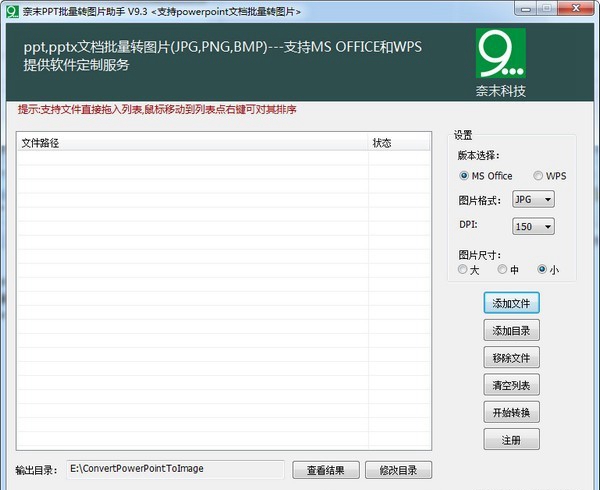Start conversion with 开始转换 button
This screenshot has height=490, width=600.
(511, 412)
